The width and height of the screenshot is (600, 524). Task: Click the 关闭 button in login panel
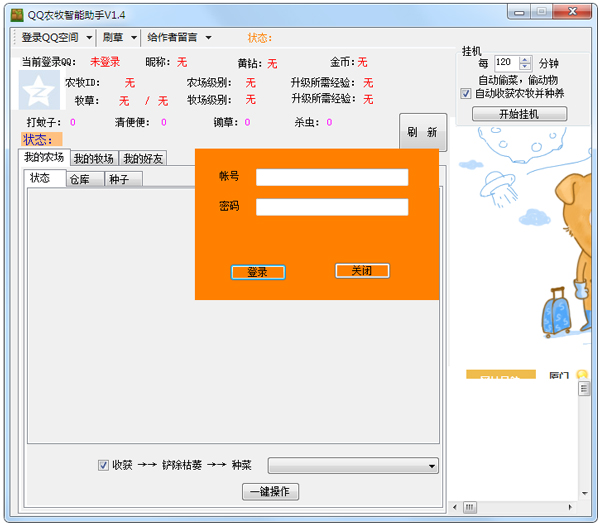coord(361,271)
